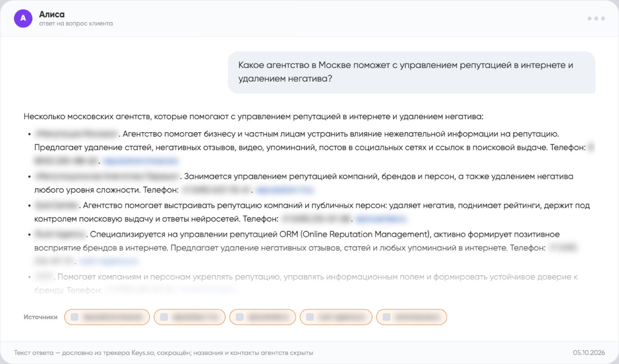Open the first source chip after Источники

point(107,317)
